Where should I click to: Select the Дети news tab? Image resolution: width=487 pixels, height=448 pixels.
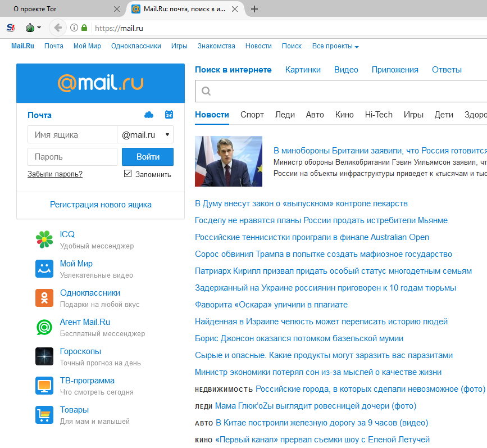pos(444,115)
